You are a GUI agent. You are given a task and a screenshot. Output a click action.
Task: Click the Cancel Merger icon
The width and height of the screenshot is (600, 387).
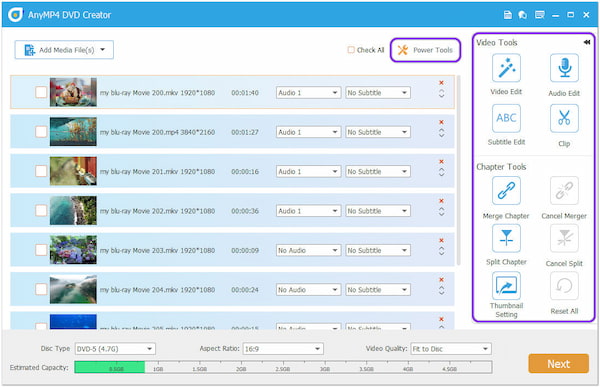564,191
